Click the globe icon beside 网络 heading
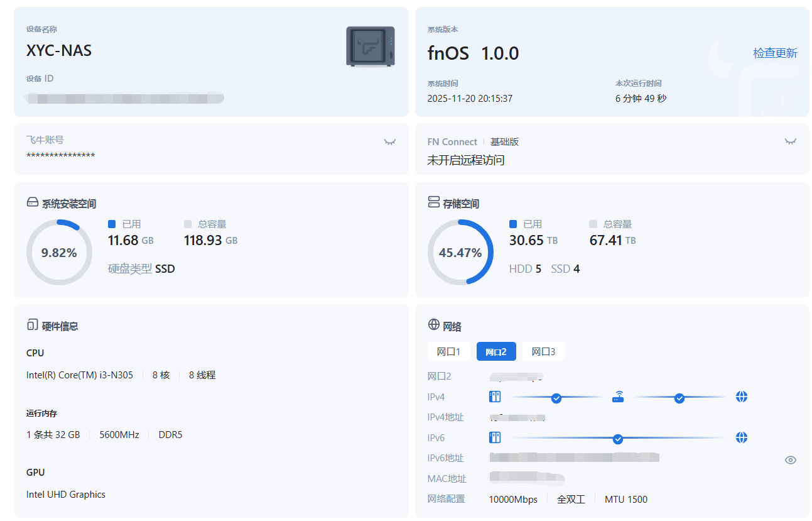Viewport: 812px width, 521px height. (x=433, y=325)
